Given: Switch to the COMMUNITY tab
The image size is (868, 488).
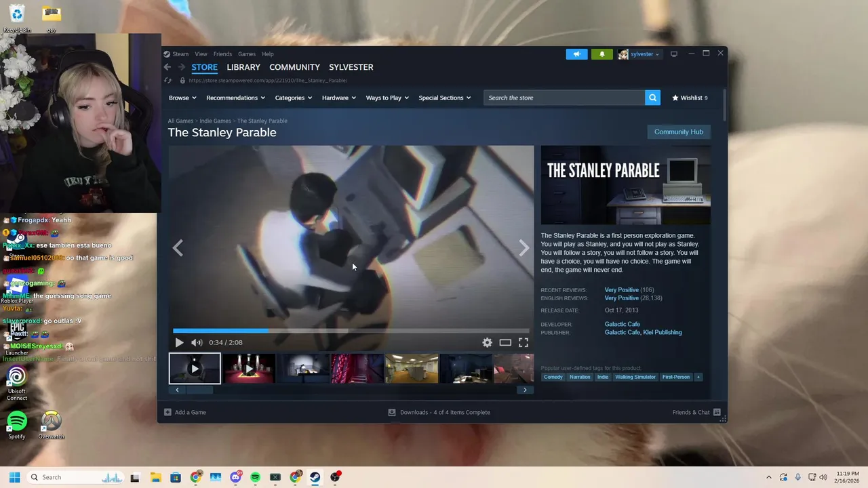Looking at the screenshot, I should click(x=294, y=67).
